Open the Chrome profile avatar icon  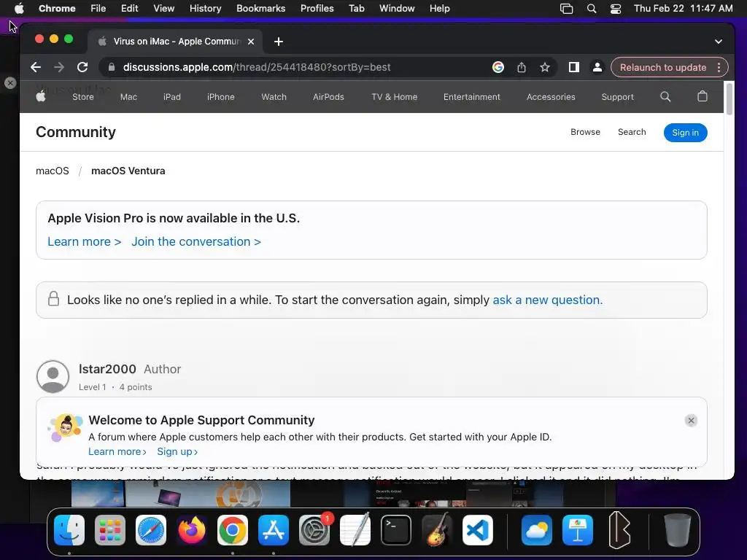[x=597, y=67]
